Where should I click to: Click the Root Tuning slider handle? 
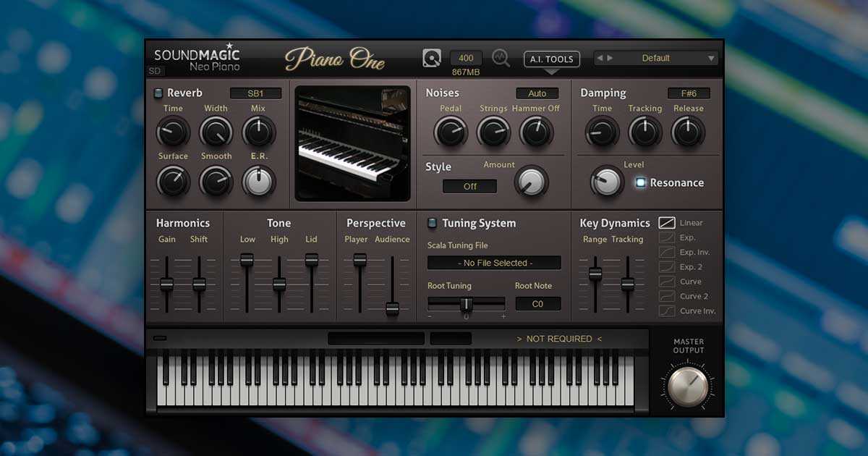pyautogui.click(x=467, y=303)
